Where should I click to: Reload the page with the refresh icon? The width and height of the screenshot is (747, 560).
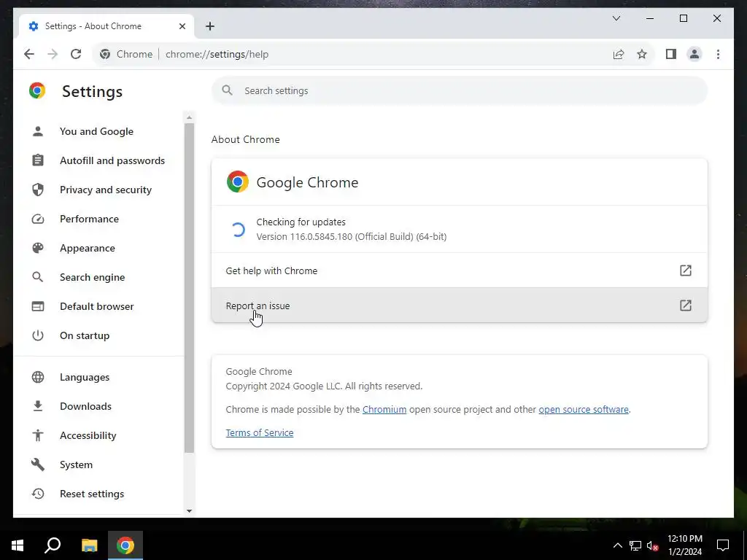coord(76,54)
